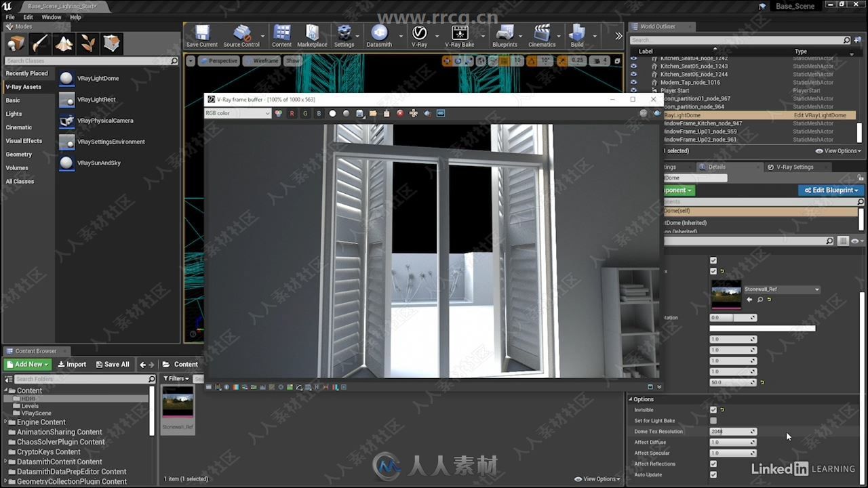Enable the Set for Light Bake checkbox
Viewport: 868px width, 488px height.
pyautogui.click(x=713, y=421)
